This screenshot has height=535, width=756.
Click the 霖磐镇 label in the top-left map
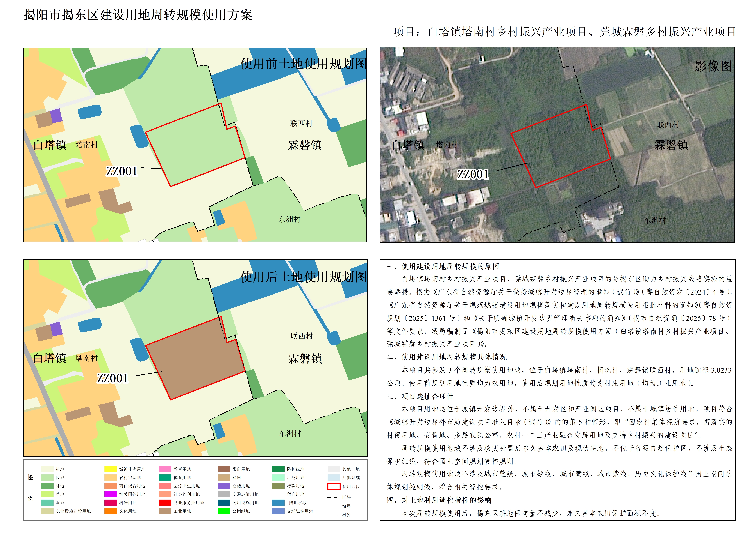(305, 145)
